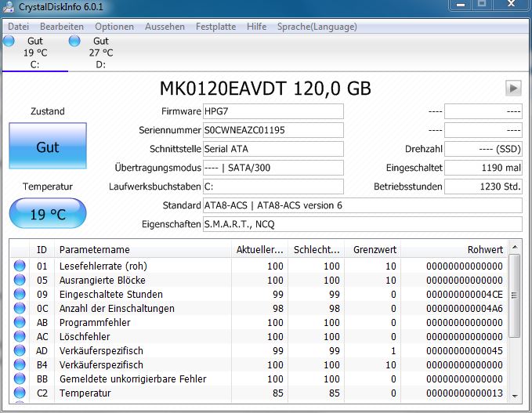The width and height of the screenshot is (532, 413).
Task: Click raw value 000000000045
Action: coord(465,350)
